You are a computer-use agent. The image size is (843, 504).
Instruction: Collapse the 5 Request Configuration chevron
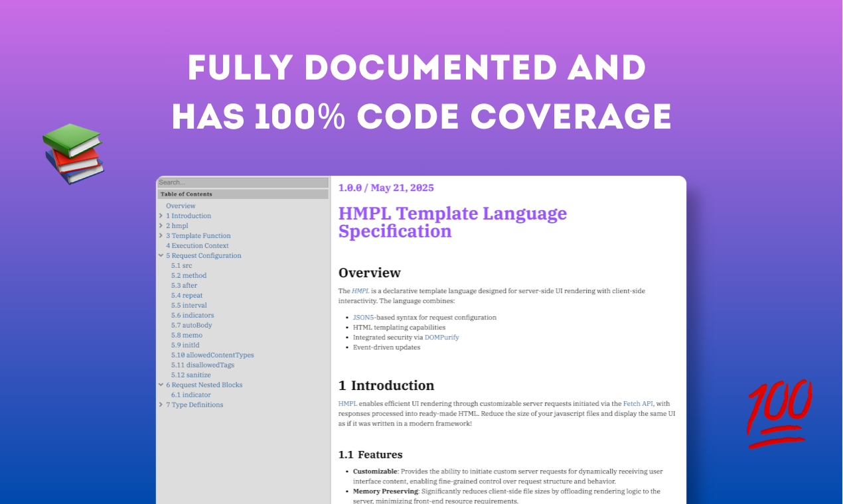point(161,256)
